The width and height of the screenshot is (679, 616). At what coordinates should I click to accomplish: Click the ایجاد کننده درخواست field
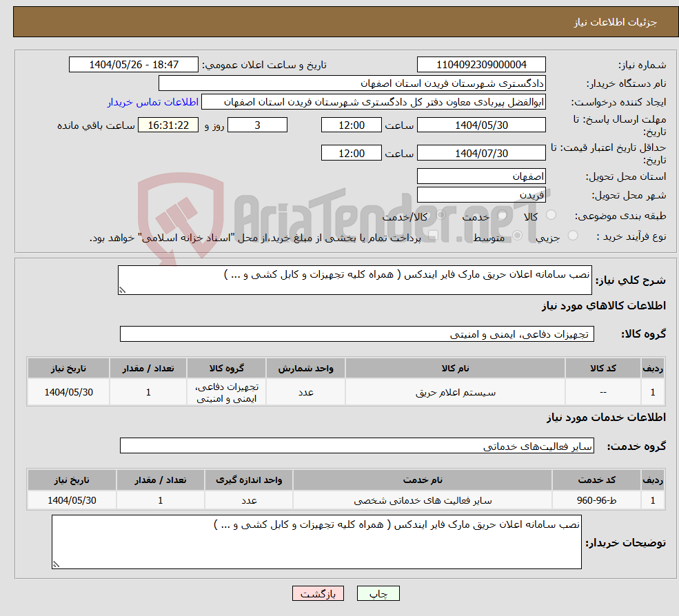pos(373,102)
